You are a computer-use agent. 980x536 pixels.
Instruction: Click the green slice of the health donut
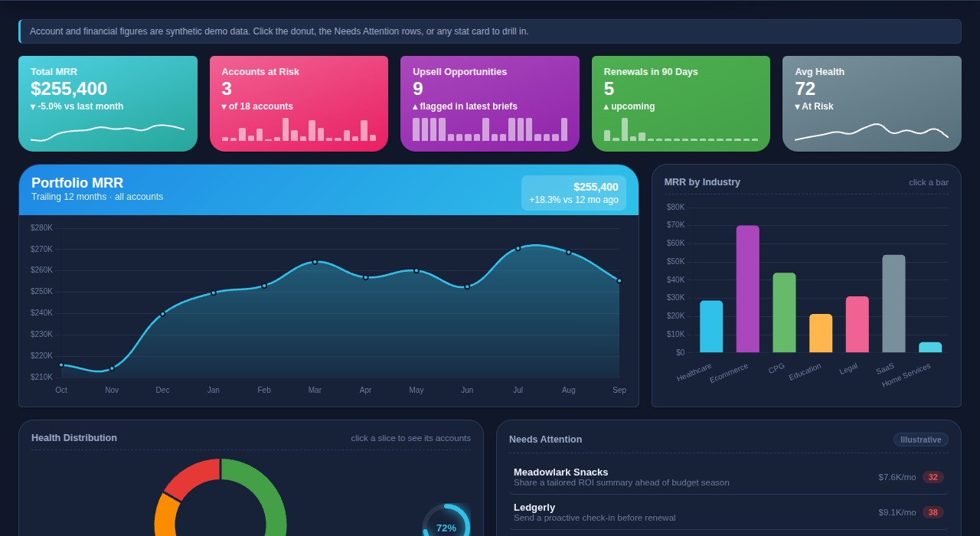pyautogui.click(x=268, y=494)
